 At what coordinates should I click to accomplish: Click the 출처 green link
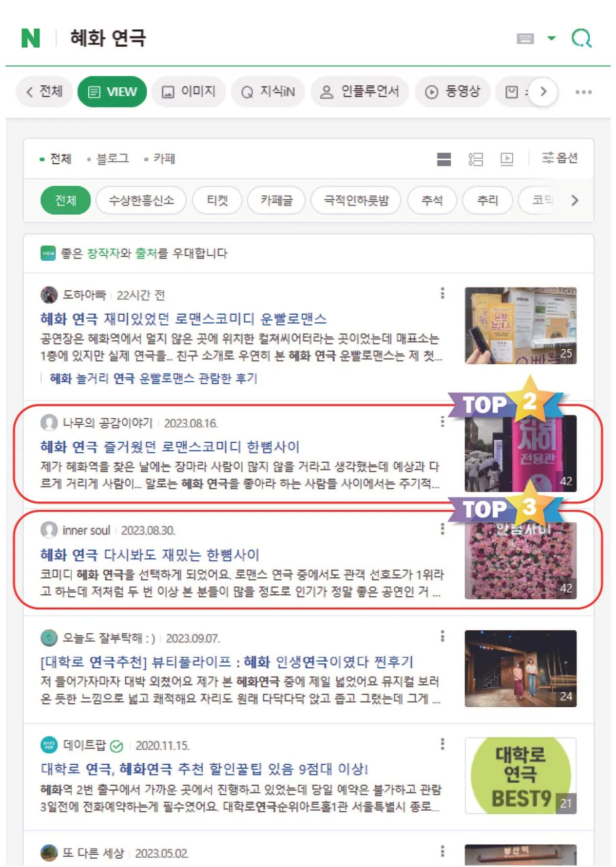tap(146, 253)
